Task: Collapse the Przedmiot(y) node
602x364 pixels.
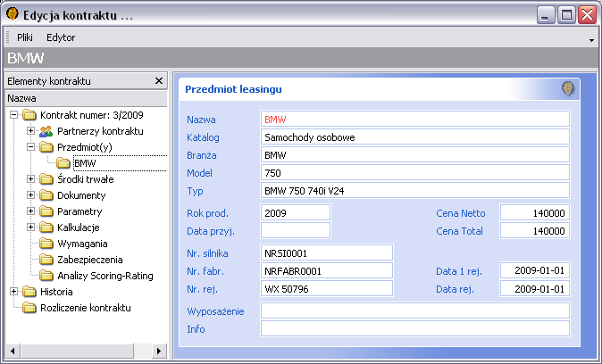Action: 30,147
